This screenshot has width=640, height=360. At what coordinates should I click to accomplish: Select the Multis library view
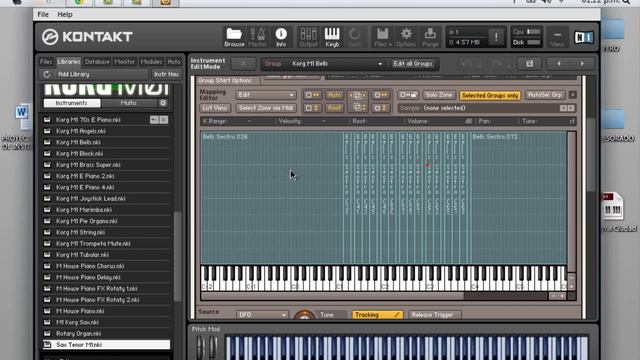129,103
